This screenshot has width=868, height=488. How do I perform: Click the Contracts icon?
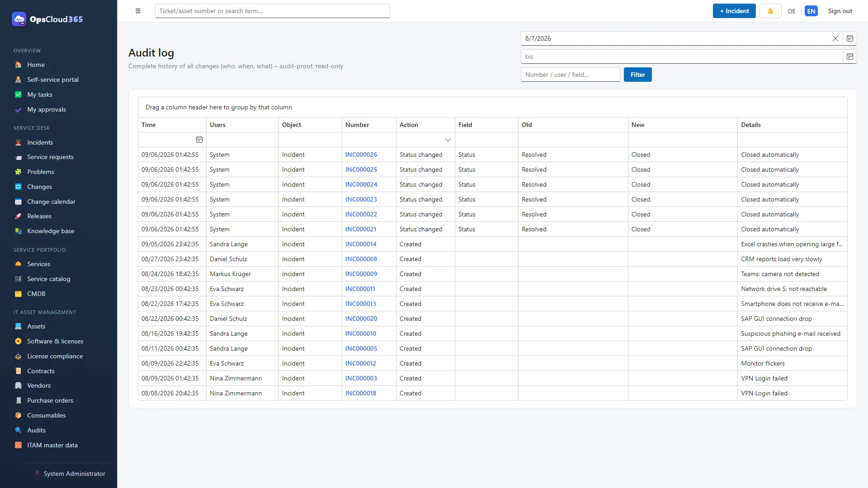coord(18,371)
